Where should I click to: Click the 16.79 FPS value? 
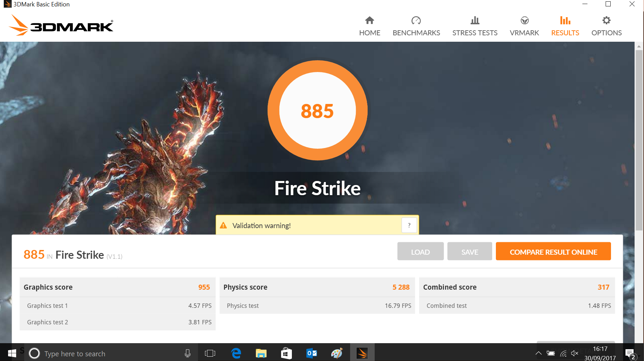[x=398, y=305]
